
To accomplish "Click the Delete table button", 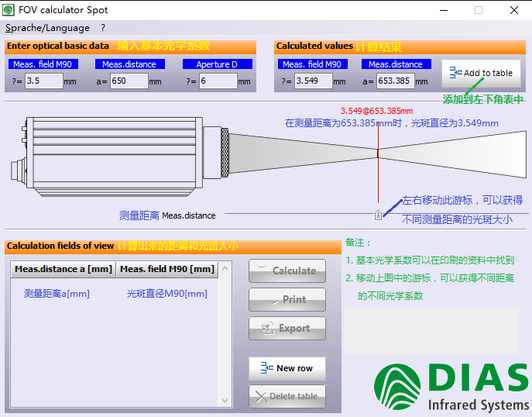I will (x=287, y=396).
